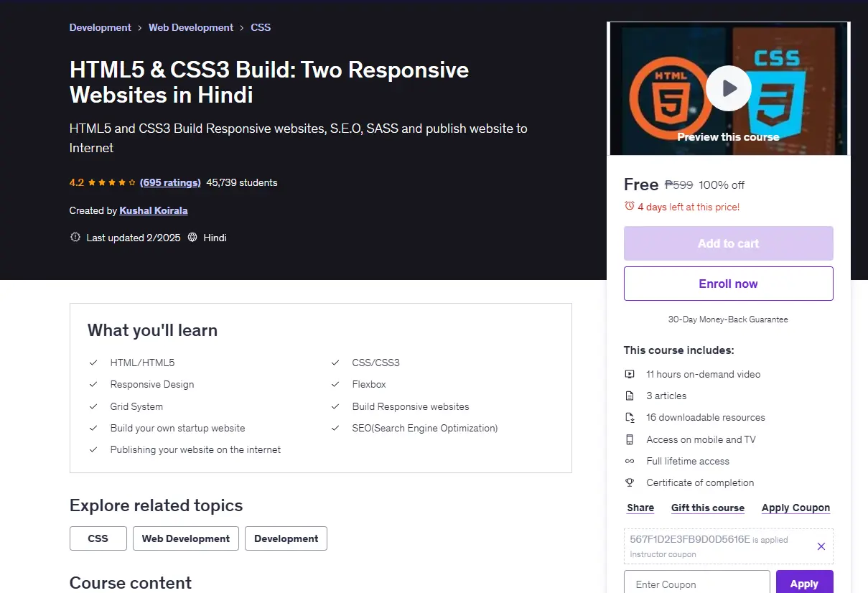The image size is (868, 593).
Task: Click checkmark beside Build your own startup website
Action: [93, 428]
